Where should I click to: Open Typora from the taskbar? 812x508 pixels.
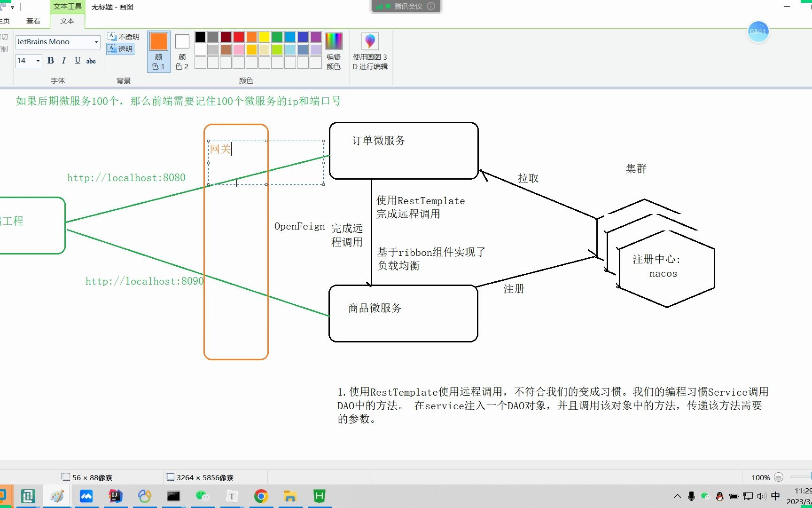pyautogui.click(x=232, y=496)
